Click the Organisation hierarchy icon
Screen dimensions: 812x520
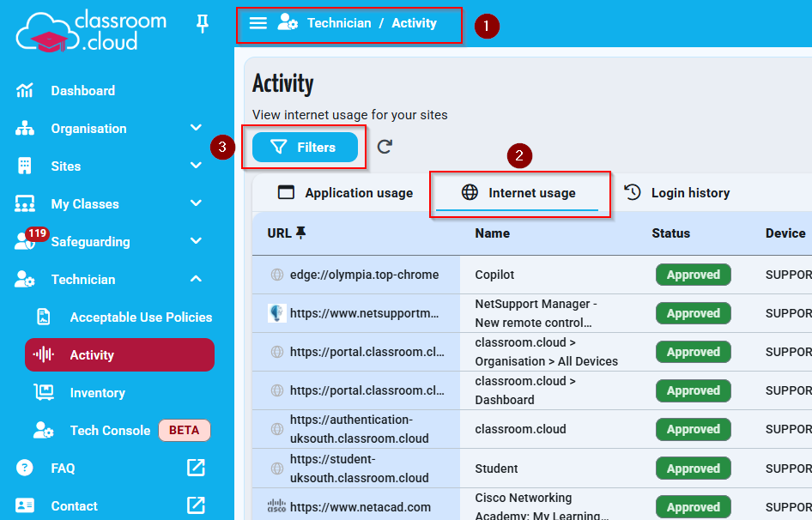point(24,129)
